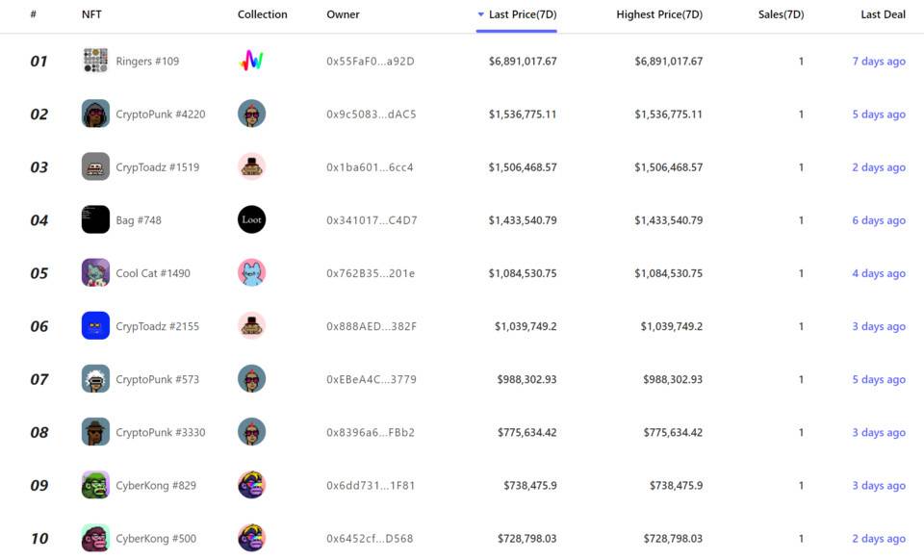Open the Ringers #109 NFT thumbnail
Screen dimensions: 924x560
click(95, 61)
